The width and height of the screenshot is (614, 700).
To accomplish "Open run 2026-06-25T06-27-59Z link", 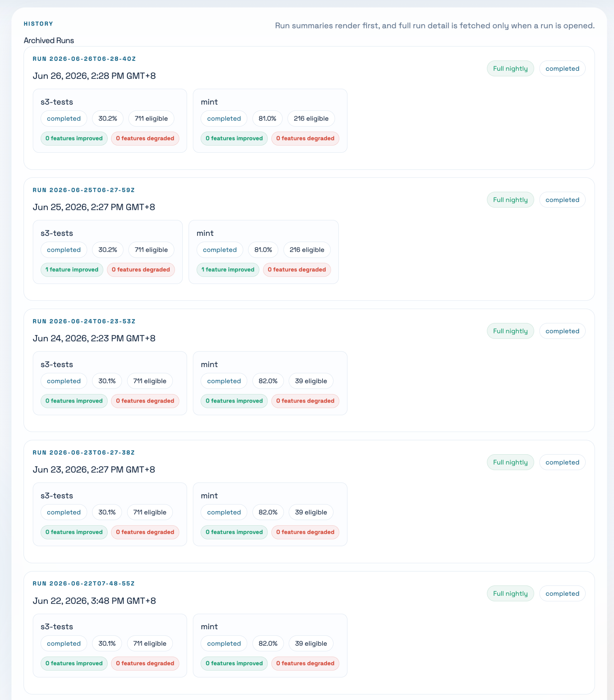I will tap(84, 190).
